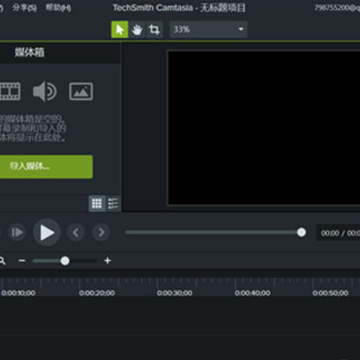Viewport: 360px width, 360px height.
Task: Click the 0:00:40;00 timeline ruler mark
Action: [253, 293]
